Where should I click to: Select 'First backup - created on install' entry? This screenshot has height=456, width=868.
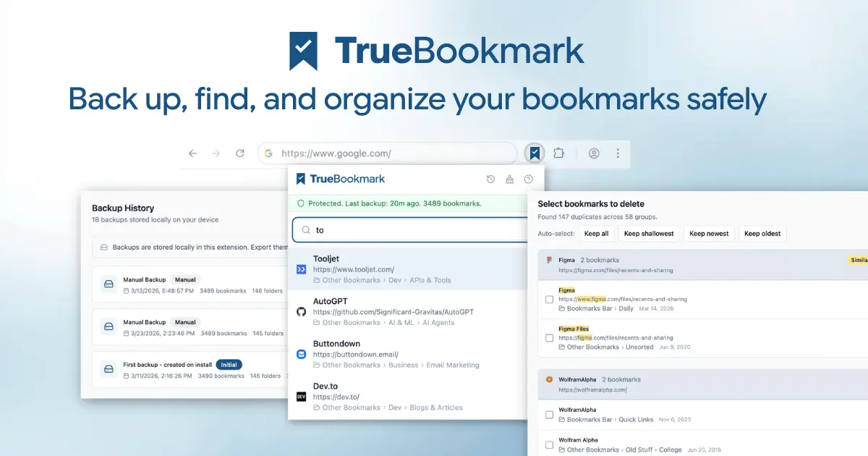(191, 370)
